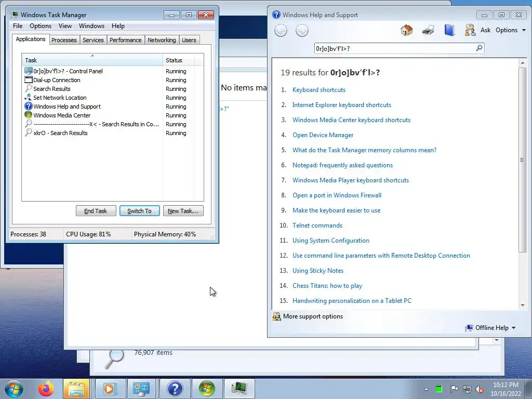The width and height of the screenshot is (532, 399).
Task: Click the network tray icon
Action: [x=467, y=390]
